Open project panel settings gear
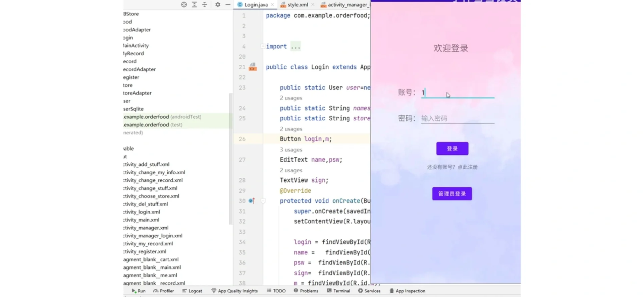 click(x=218, y=5)
